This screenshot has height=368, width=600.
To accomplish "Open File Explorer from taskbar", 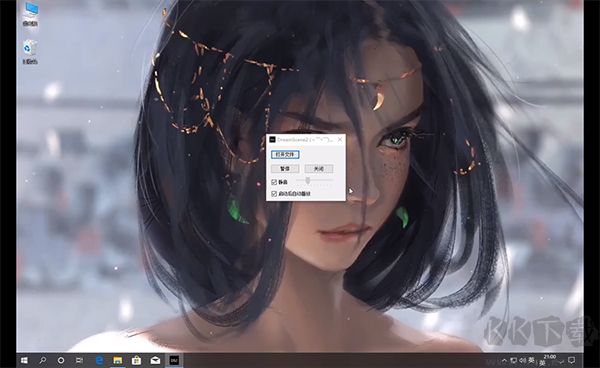I will 117,360.
